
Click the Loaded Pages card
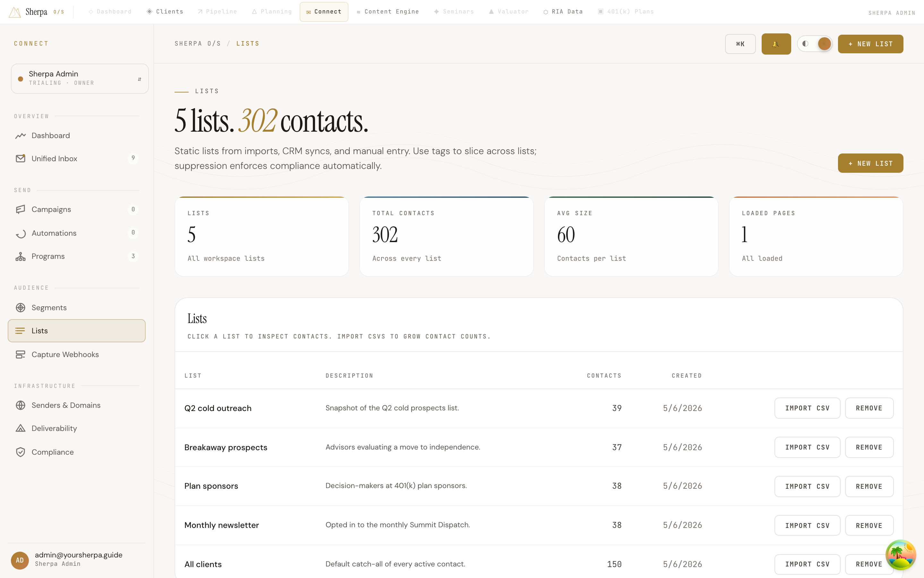[816, 236]
